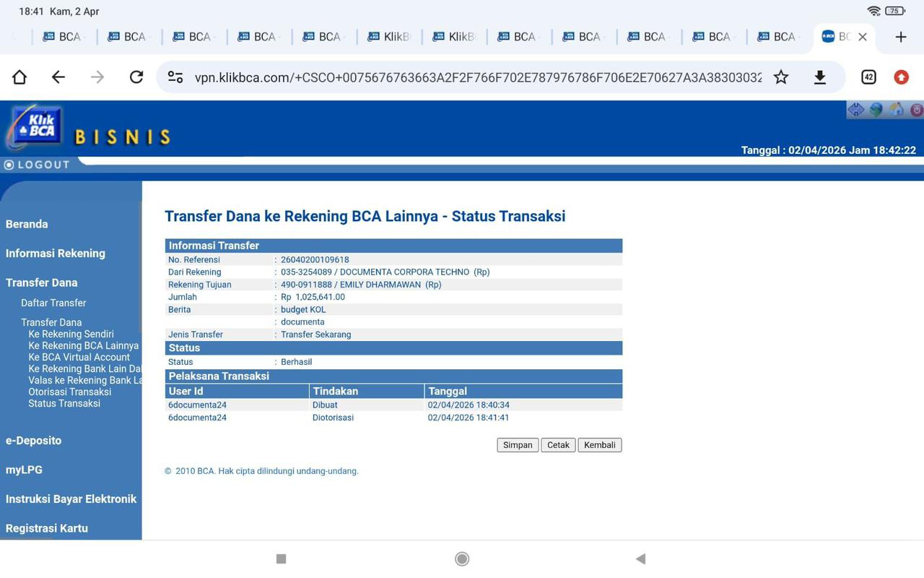Open tab switcher showing 42 tabs
924x578 pixels.
point(868,77)
